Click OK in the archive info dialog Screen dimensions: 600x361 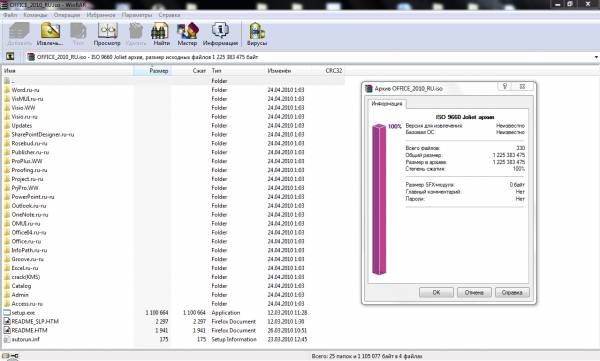click(436, 292)
